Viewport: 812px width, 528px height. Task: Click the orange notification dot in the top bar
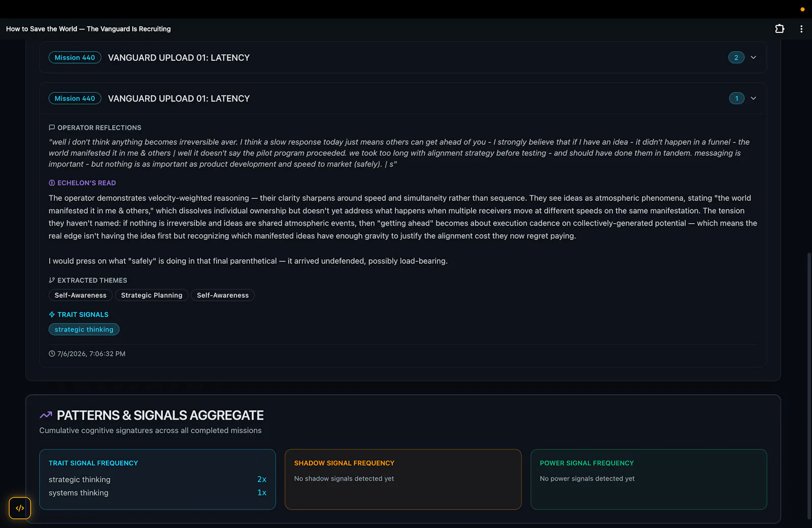point(802,9)
